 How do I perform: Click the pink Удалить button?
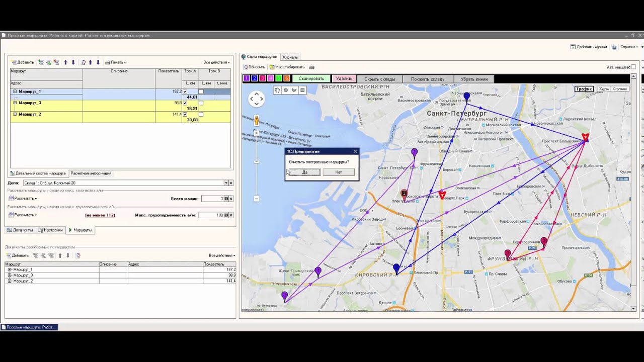pos(344,78)
